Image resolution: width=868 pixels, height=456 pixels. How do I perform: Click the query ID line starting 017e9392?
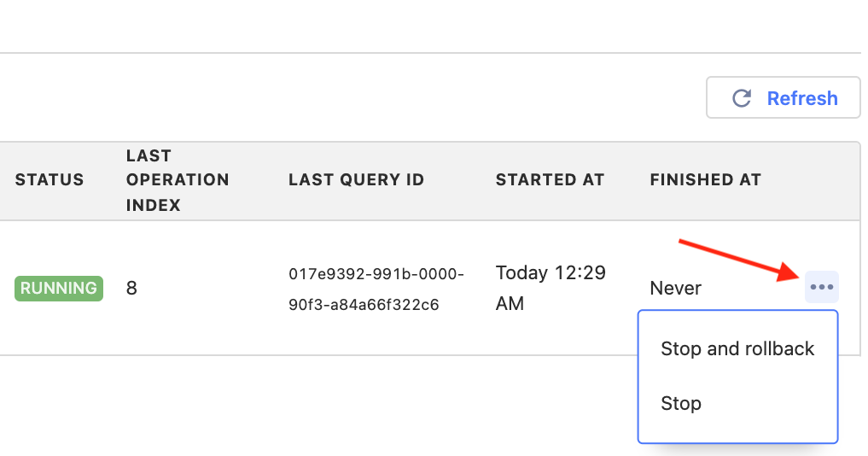376,274
